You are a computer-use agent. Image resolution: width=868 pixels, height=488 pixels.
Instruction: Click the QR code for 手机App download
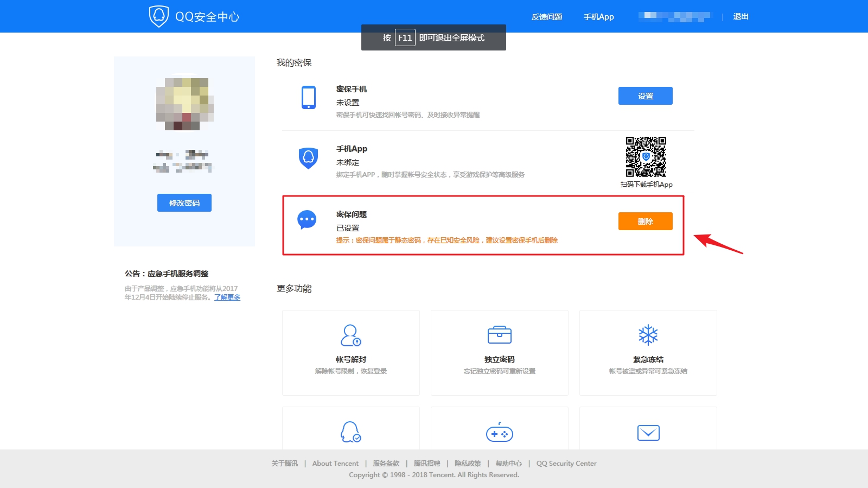click(646, 157)
